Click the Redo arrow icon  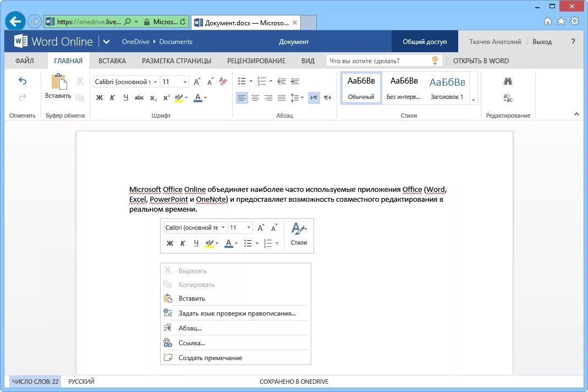point(23,97)
